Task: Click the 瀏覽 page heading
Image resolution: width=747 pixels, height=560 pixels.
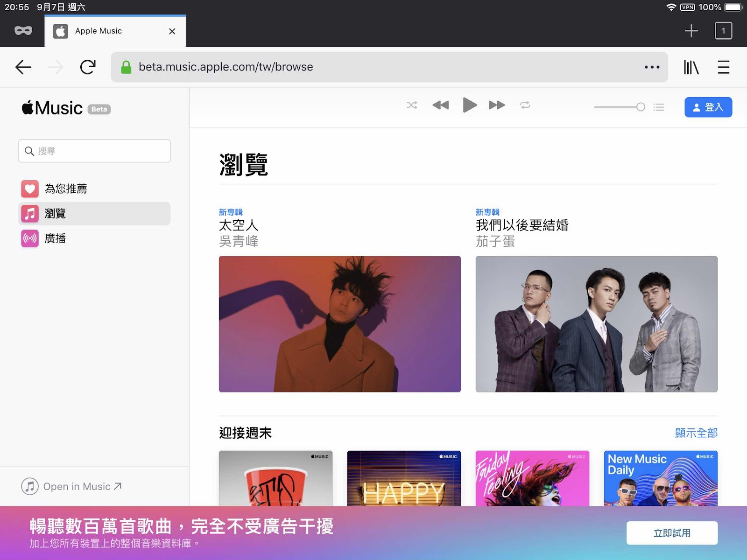Action: pos(243,165)
